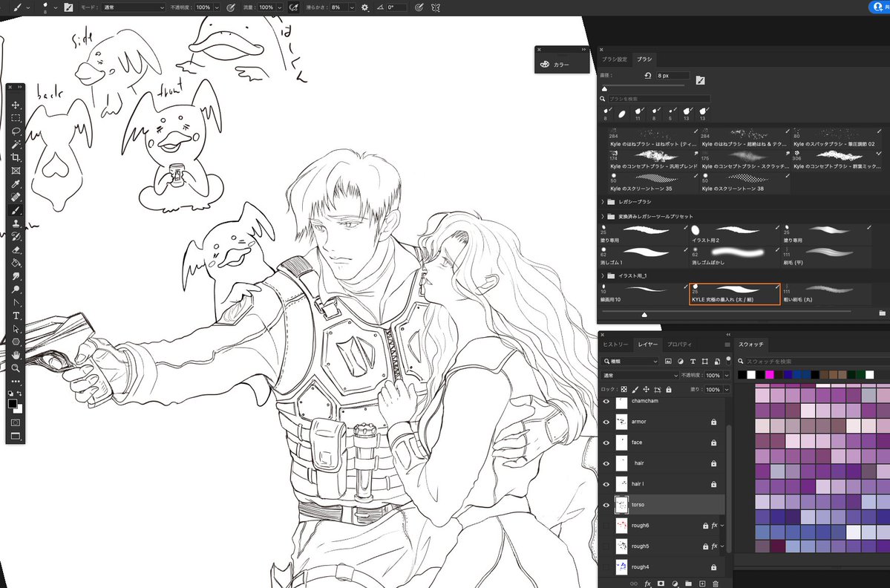This screenshot has width=890, height=588.
Task: Open the brush blend mode dropdown
Action: pyautogui.click(x=134, y=7)
